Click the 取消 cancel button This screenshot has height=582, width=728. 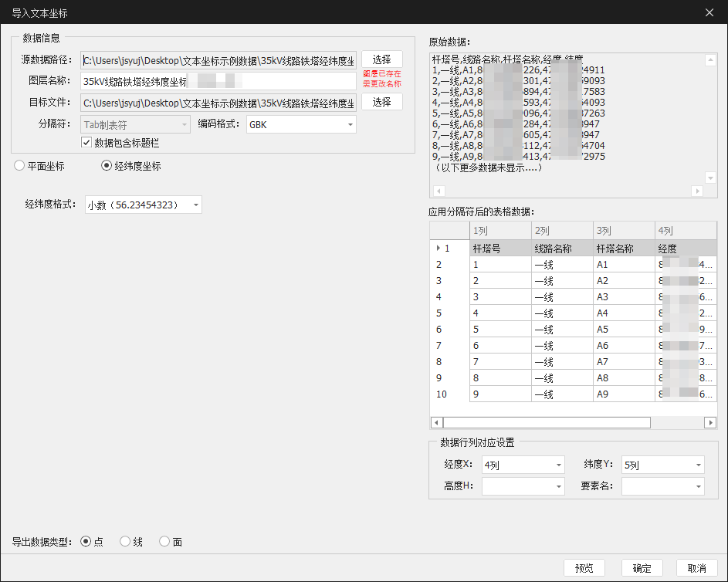[696, 567]
